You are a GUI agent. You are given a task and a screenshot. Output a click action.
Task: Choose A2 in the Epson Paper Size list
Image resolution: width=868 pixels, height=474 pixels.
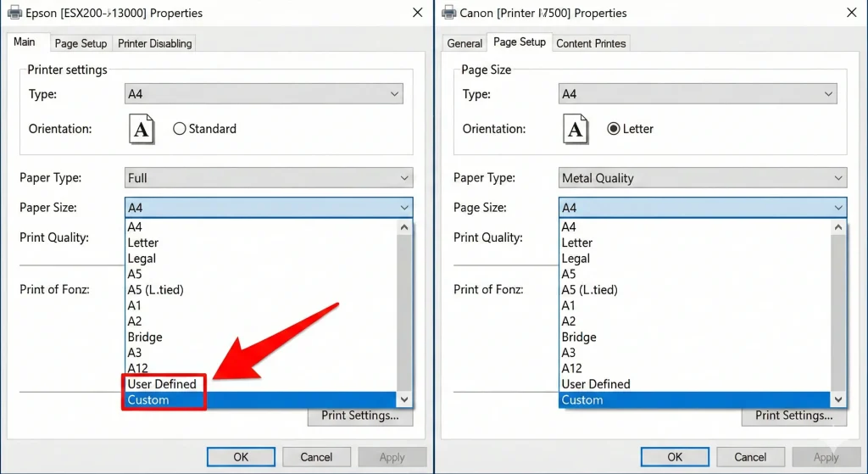coord(261,321)
